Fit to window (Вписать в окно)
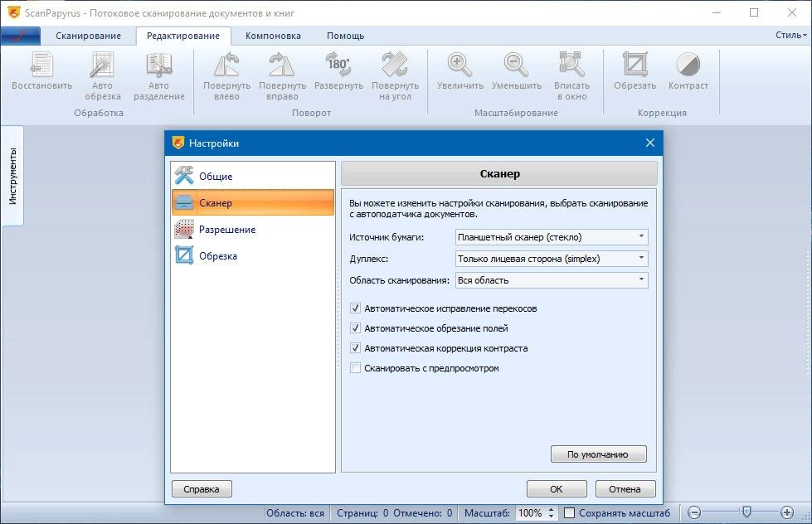Screen dimensions: 812x524 tap(571, 76)
